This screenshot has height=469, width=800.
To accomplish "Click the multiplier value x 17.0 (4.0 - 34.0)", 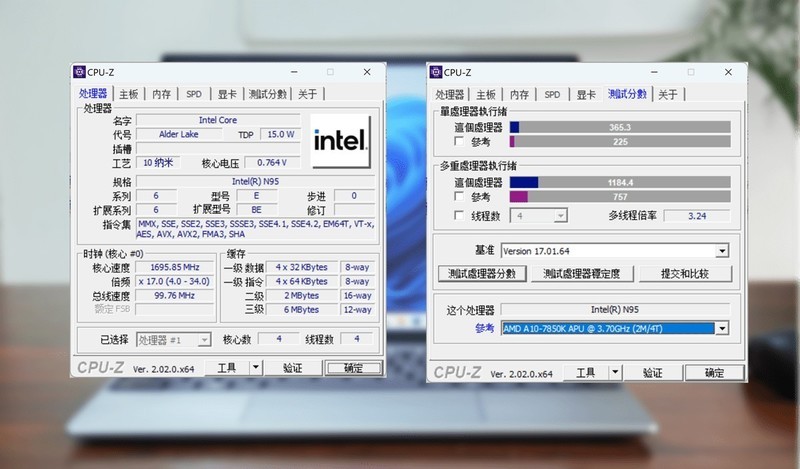I will (174, 281).
